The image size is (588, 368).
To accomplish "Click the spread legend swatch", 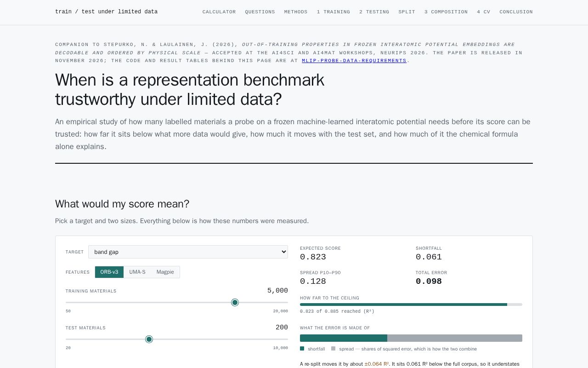I will click(x=333, y=349).
